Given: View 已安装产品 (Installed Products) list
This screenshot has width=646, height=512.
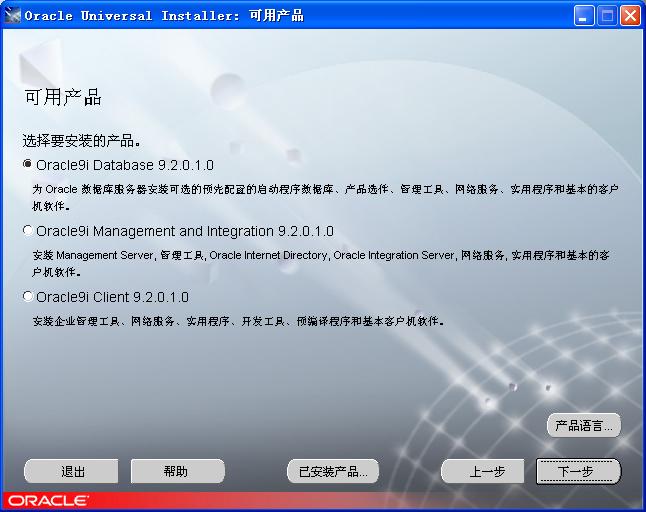Looking at the screenshot, I should pyautogui.click(x=333, y=471).
